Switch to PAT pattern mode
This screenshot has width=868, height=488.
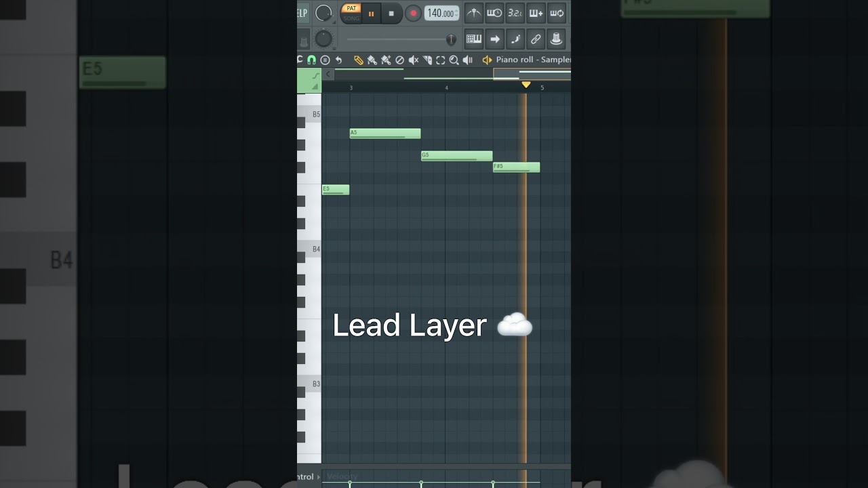point(351,8)
